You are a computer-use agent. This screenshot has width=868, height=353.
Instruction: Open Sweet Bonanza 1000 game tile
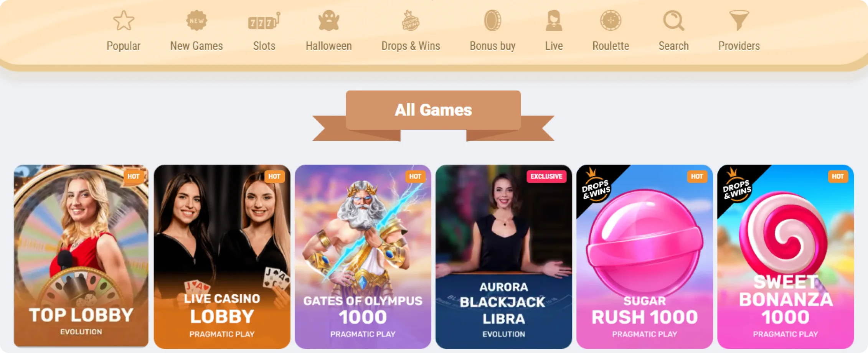pos(785,257)
